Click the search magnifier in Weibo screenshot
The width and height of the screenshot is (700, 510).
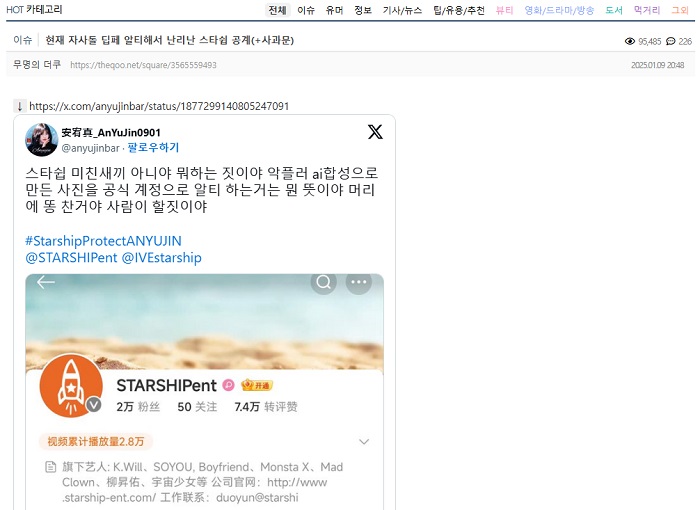click(x=323, y=283)
